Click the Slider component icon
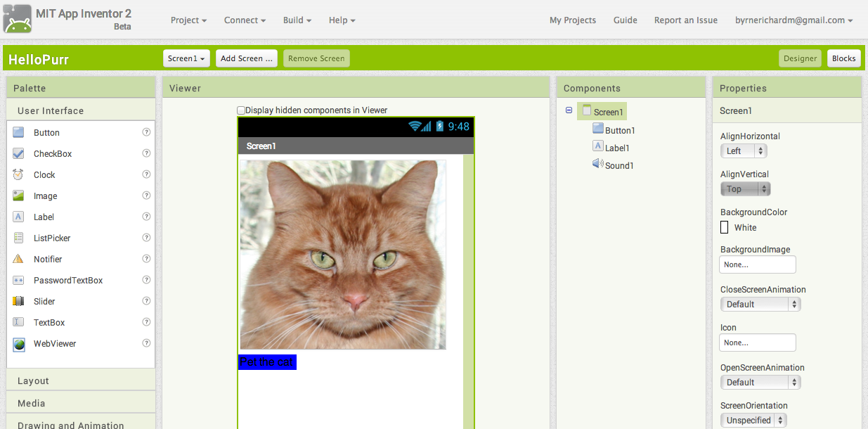The width and height of the screenshot is (868, 429). click(18, 301)
